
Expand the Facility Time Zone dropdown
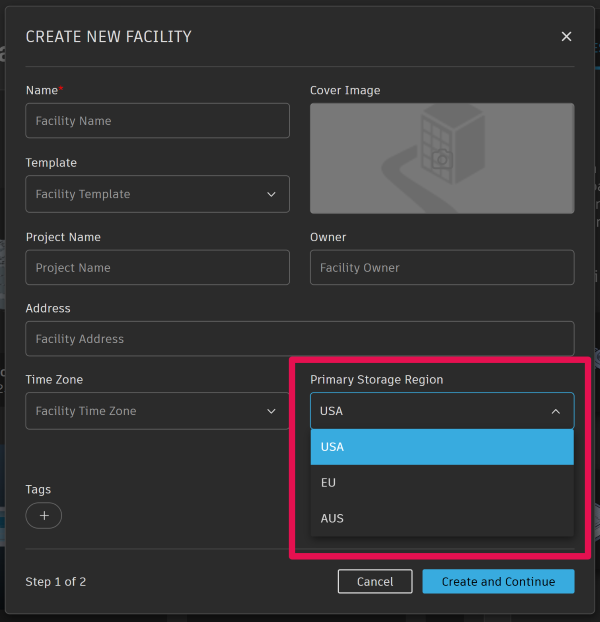157,411
